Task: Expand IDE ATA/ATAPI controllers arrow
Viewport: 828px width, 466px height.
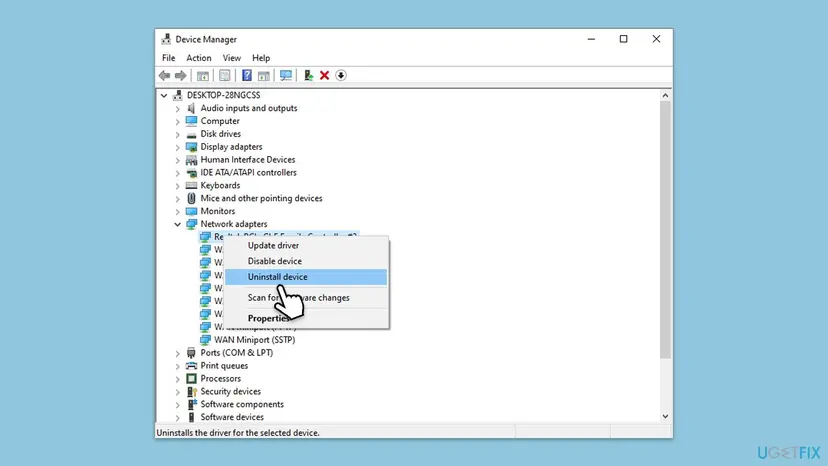Action: pyautogui.click(x=177, y=173)
